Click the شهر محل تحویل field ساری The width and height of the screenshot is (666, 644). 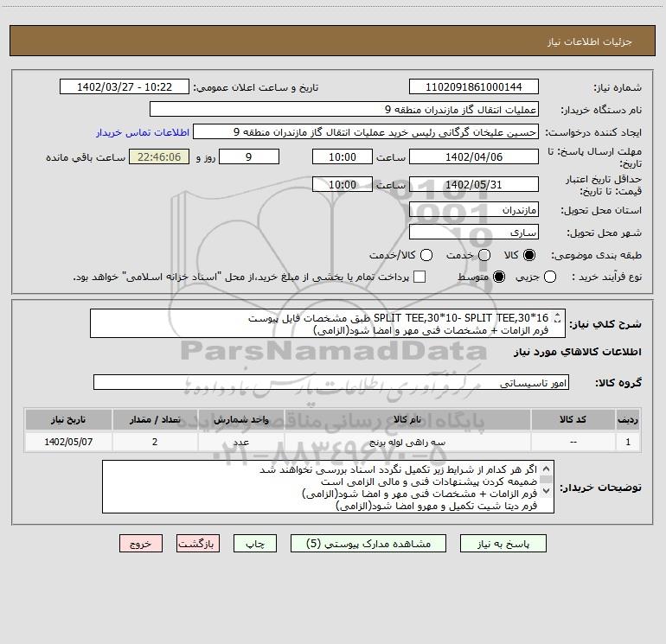pyautogui.click(x=474, y=233)
